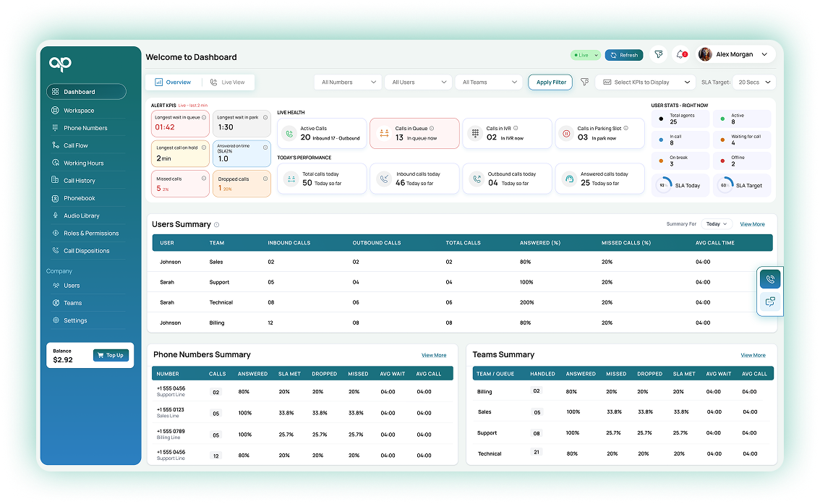Open the notifications bell icon
Image resolution: width=820 pixels, height=504 pixels.
coord(680,55)
